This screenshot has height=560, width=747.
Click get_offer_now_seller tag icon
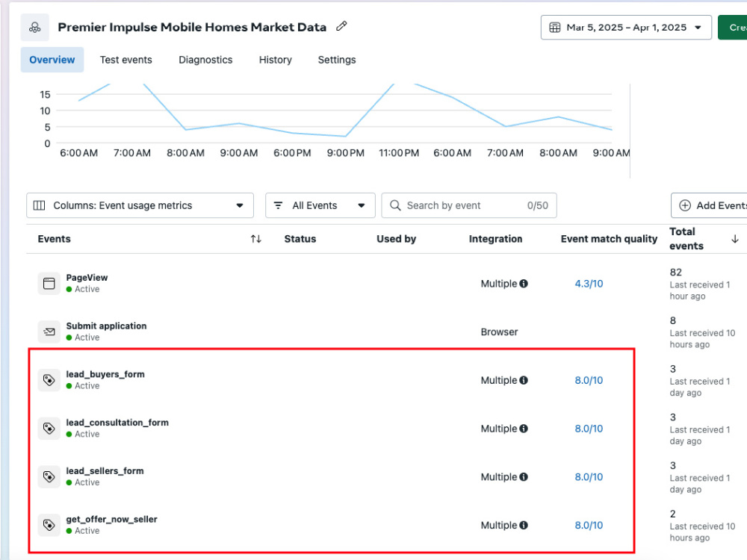(x=49, y=525)
